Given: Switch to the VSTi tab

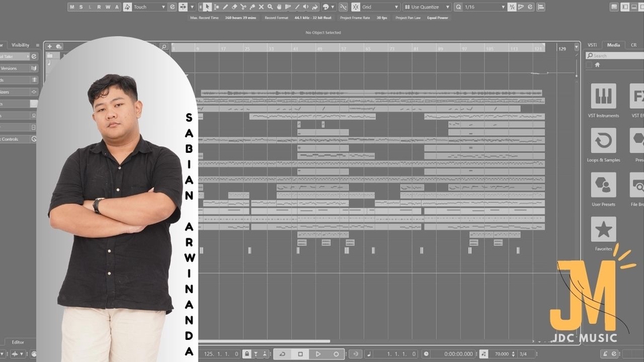Looking at the screenshot, I should [x=592, y=45].
